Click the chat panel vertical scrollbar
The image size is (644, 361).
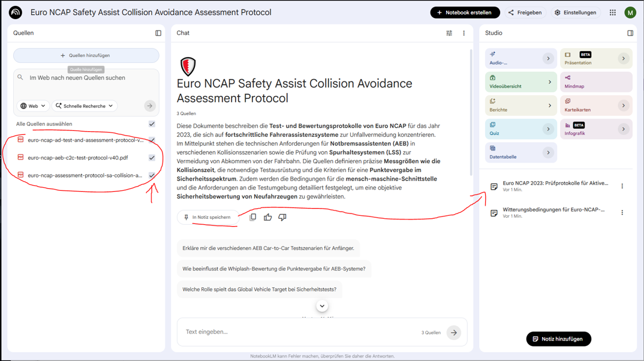(471, 113)
